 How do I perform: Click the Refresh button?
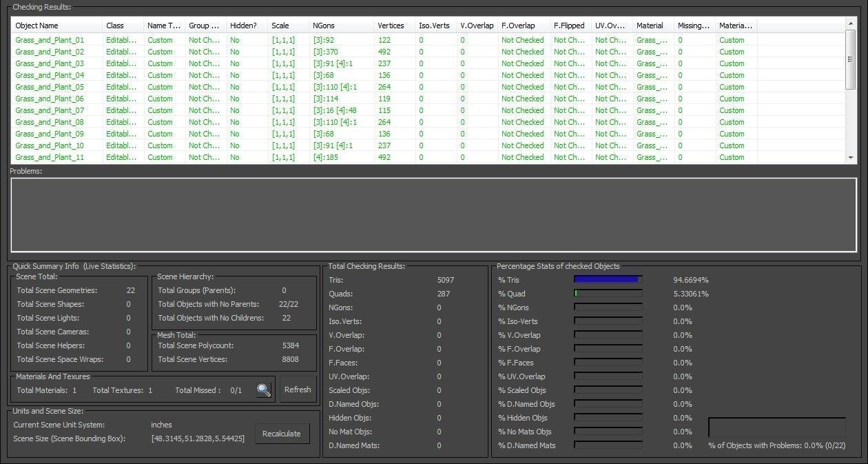point(298,390)
